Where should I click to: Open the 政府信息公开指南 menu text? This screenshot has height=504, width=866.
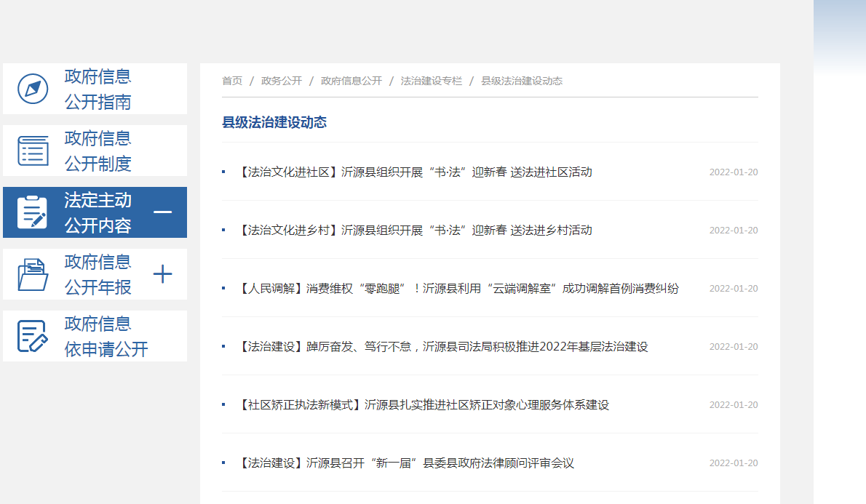(x=98, y=89)
